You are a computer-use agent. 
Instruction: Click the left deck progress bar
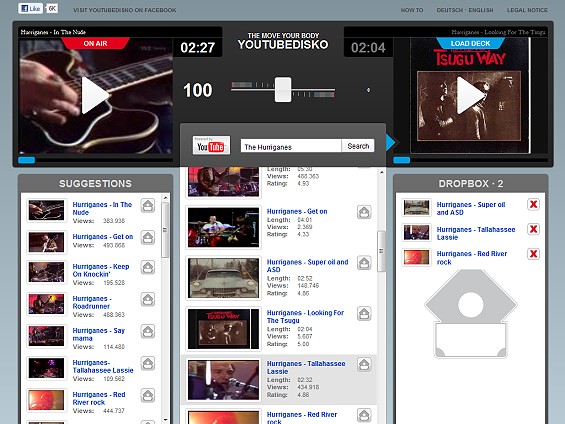[x=95, y=160]
